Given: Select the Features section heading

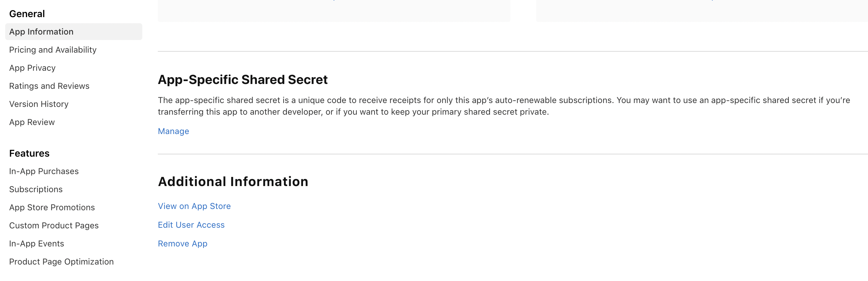Looking at the screenshot, I should pyautogui.click(x=29, y=153).
